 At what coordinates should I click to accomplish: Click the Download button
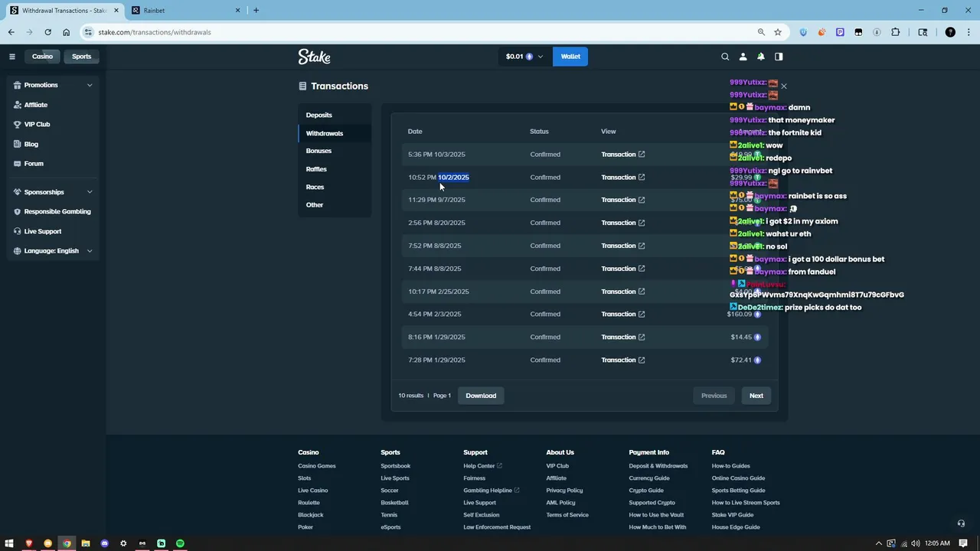click(x=481, y=396)
